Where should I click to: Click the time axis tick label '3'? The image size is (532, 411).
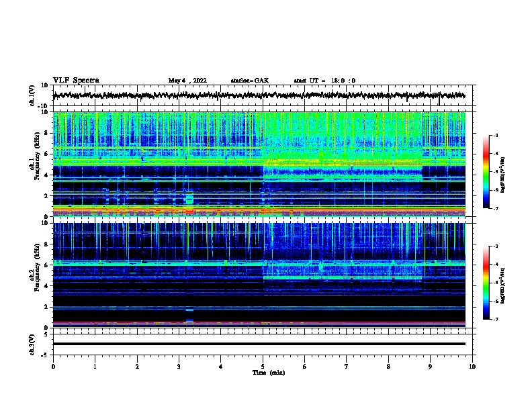(x=179, y=367)
